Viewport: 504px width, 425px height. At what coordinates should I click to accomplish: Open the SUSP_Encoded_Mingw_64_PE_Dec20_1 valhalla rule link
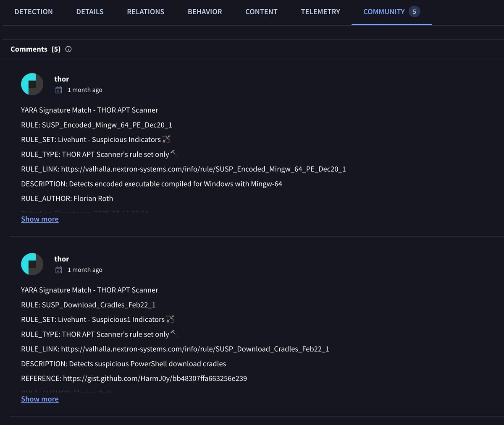click(x=203, y=169)
